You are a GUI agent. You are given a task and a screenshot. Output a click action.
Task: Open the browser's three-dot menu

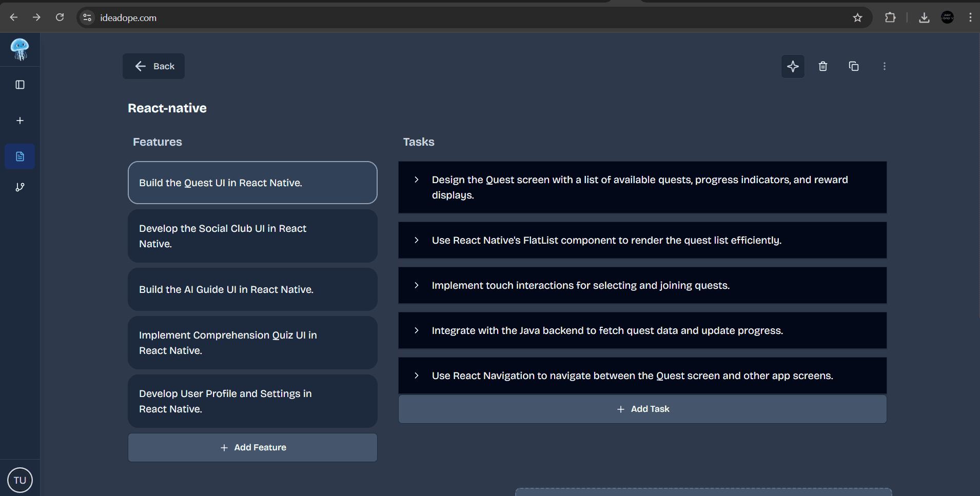(x=970, y=17)
